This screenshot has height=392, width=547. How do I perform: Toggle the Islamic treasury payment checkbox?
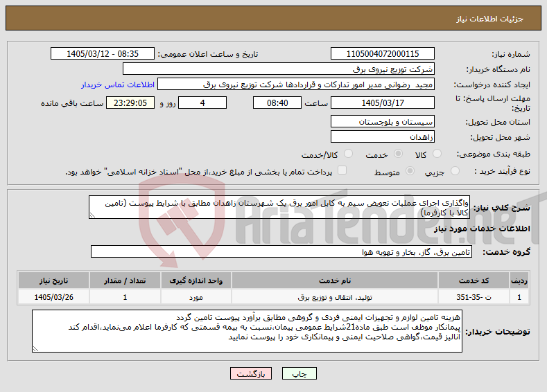point(342,170)
